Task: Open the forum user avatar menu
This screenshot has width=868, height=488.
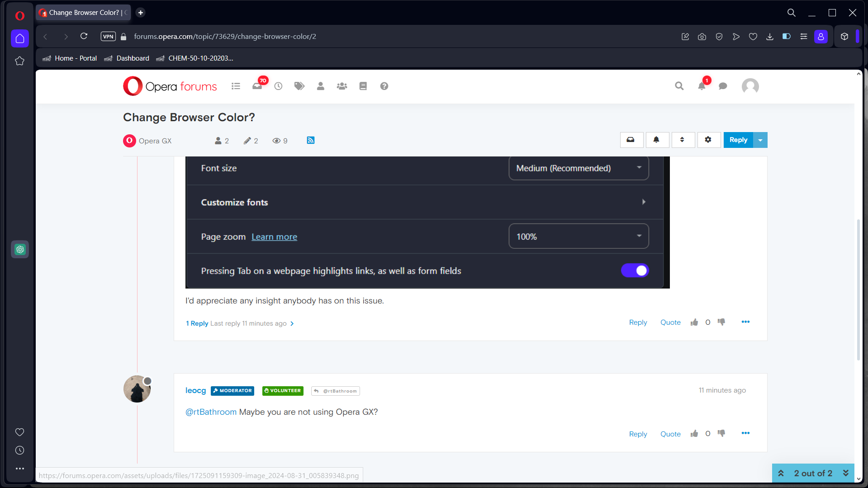Action: click(750, 86)
